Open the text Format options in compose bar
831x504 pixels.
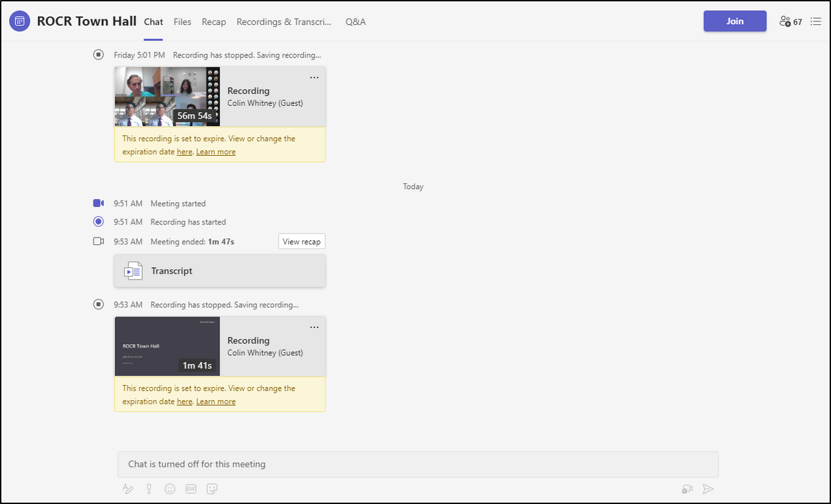pyautogui.click(x=127, y=489)
